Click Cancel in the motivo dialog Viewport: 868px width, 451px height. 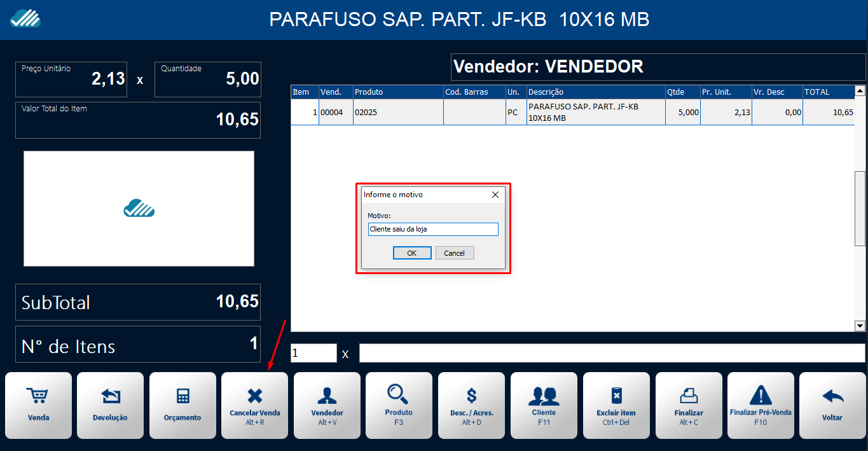454,253
